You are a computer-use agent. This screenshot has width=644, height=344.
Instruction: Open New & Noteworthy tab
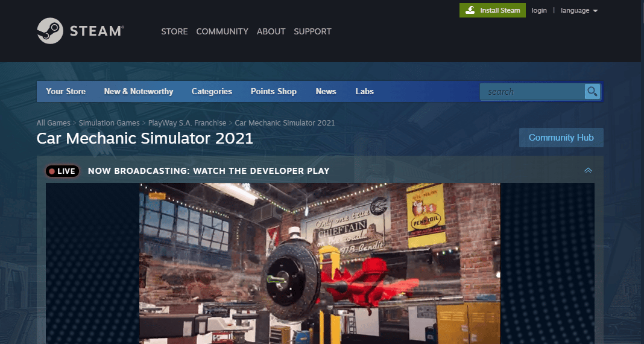[139, 91]
